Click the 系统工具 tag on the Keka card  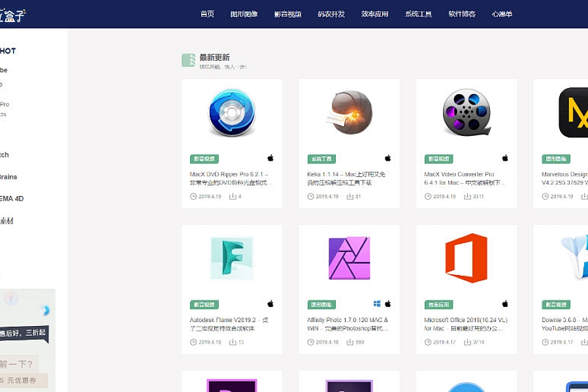tap(321, 159)
